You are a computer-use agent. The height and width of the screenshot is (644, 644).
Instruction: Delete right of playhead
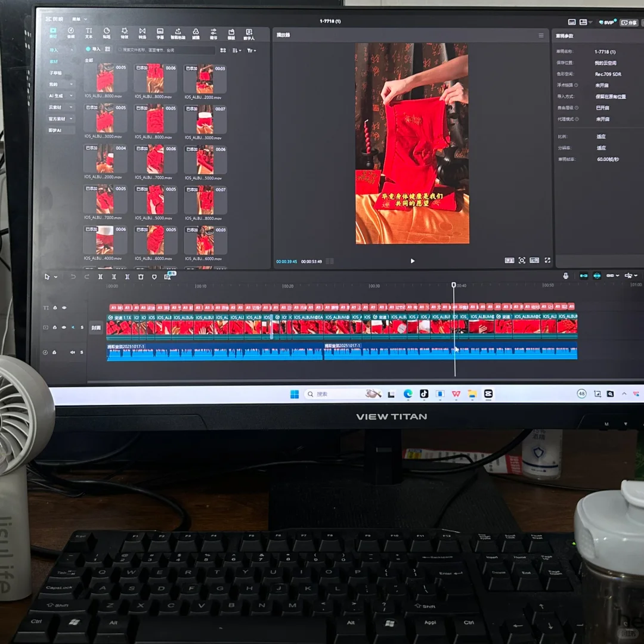point(128,277)
